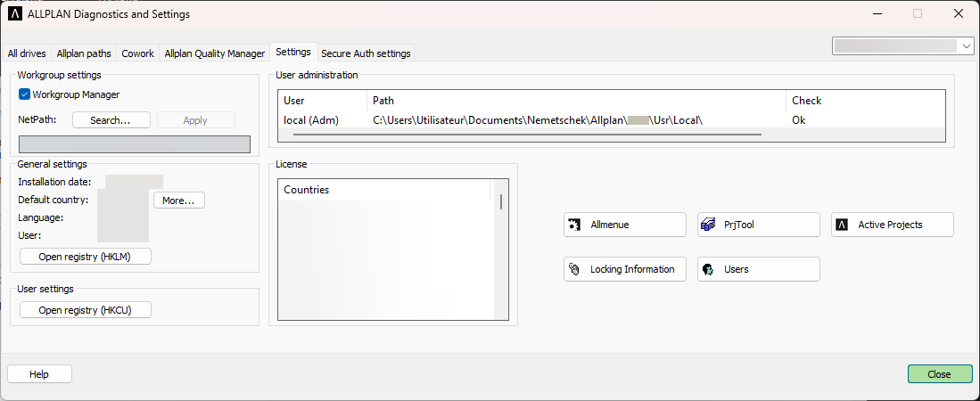
Task: Click the Countries column header
Action: [x=384, y=189]
